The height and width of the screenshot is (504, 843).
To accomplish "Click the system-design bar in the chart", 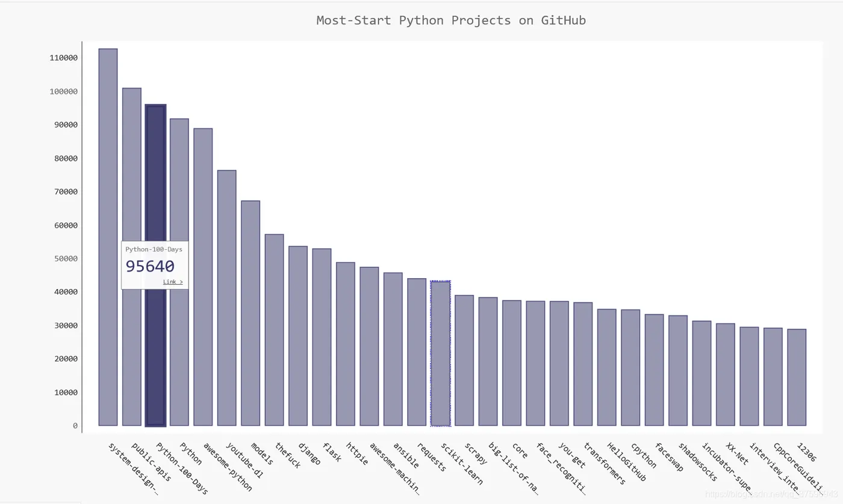I will [x=108, y=237].
